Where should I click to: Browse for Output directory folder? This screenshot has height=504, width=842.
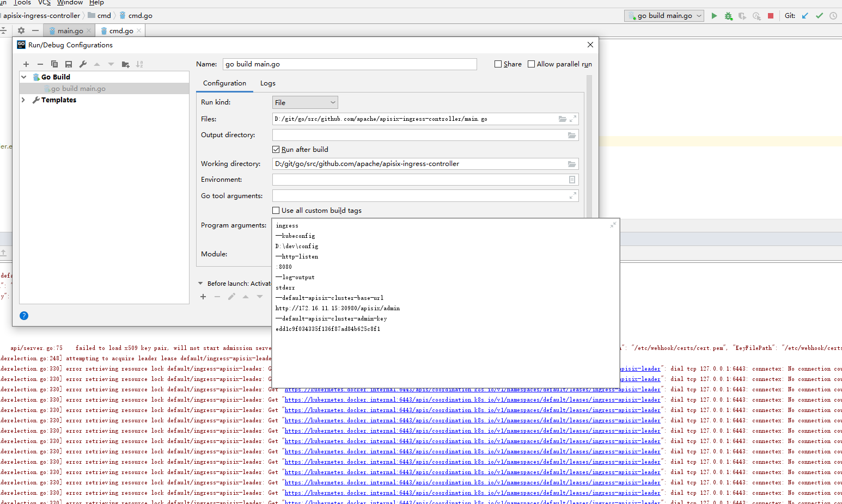click(x=572, y=135)
